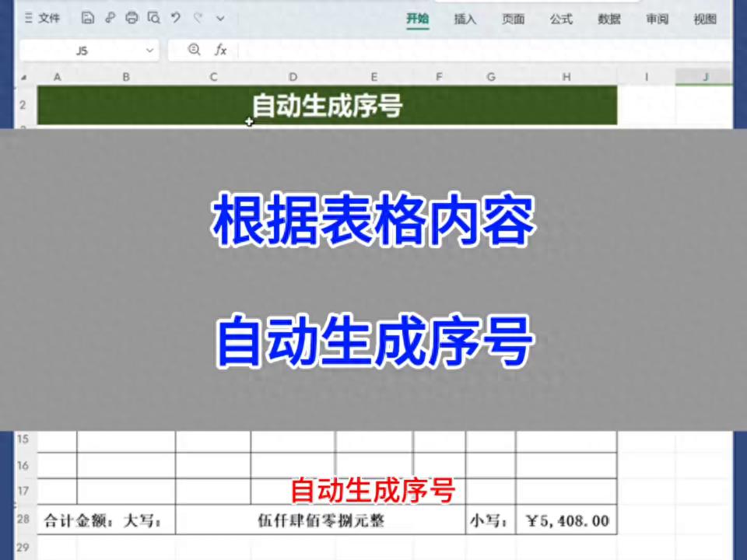Select column J header
Viewport: 747px width, 560px height.
(x=705, y=76)
